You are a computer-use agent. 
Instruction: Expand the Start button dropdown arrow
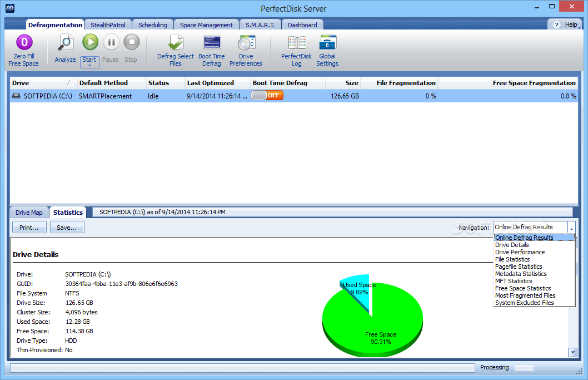[x=89, y=66]
